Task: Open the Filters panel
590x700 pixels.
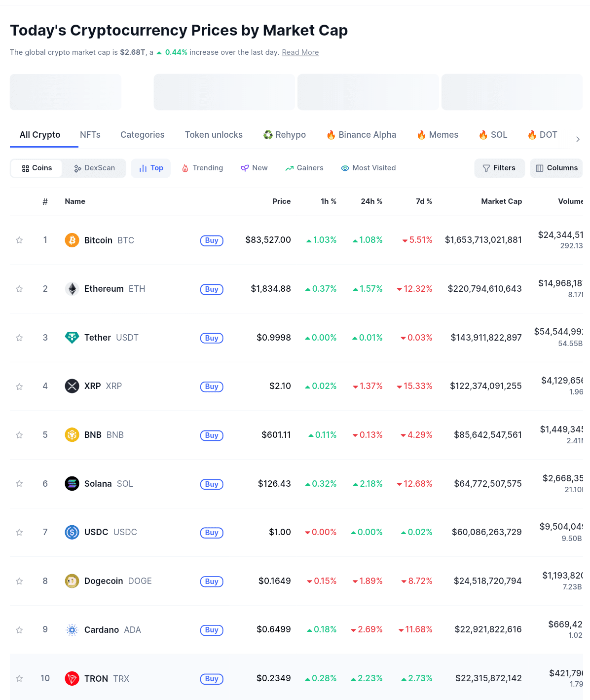Action: (x=499, y=168)
